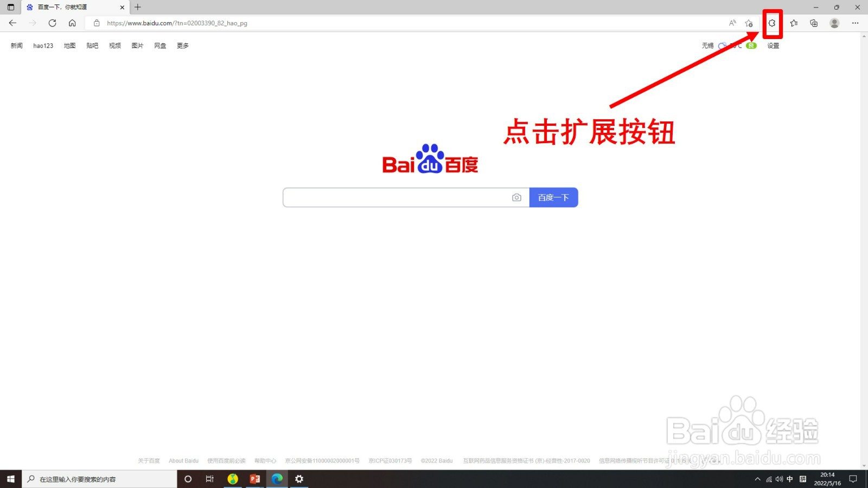The width and height of the screenshot is (868, 488).
Task: Open the Collections icon
Action: point(814,23)
